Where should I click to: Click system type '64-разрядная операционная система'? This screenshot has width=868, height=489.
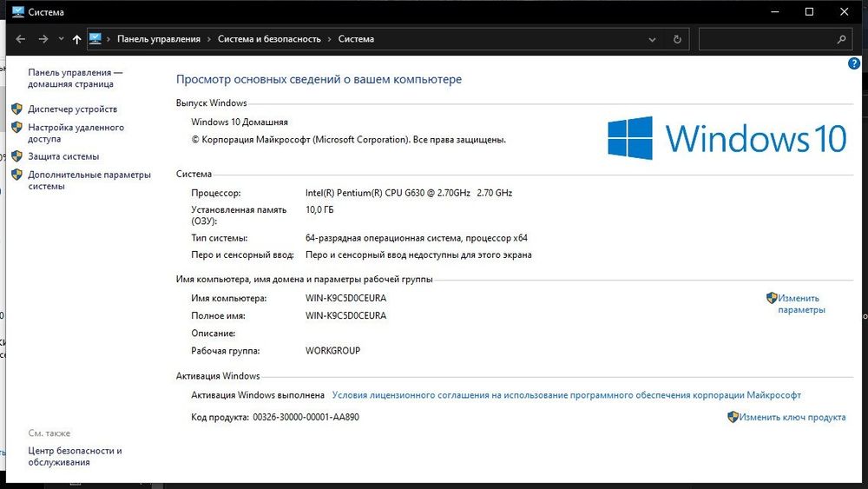(417, 238)
